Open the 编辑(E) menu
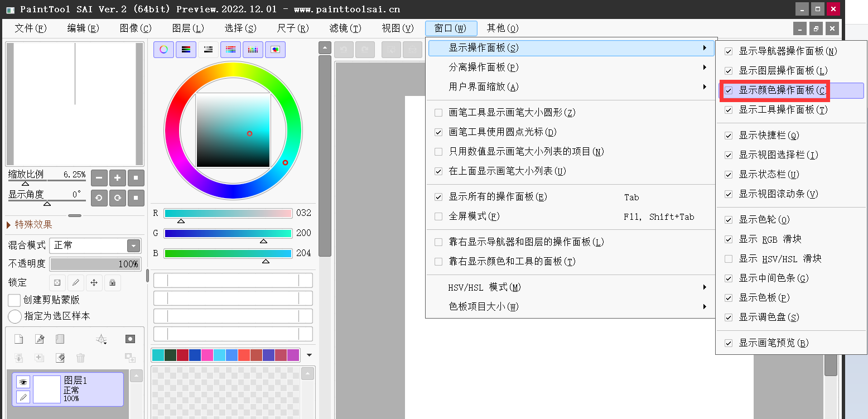The width and height of the screenshot is (868, 419). click(x=83, y=28)
